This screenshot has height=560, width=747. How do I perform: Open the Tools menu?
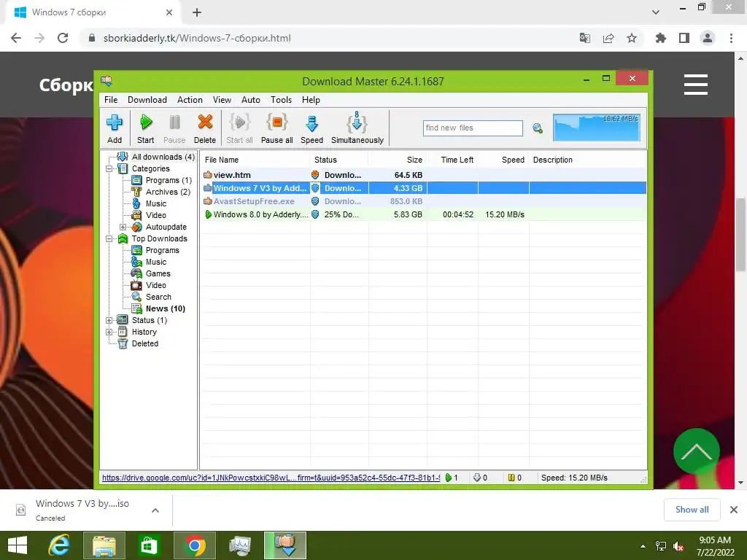281,99
